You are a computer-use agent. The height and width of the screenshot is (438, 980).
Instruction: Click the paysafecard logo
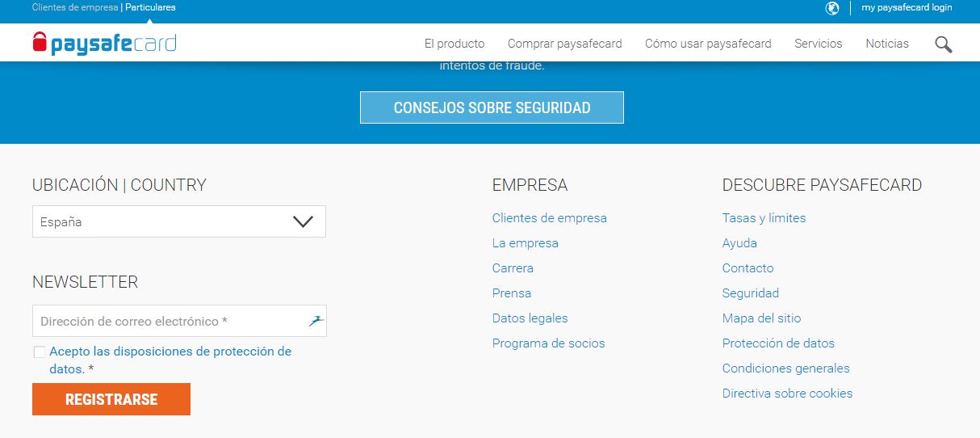pyautogui.click(x=104, y=43)
